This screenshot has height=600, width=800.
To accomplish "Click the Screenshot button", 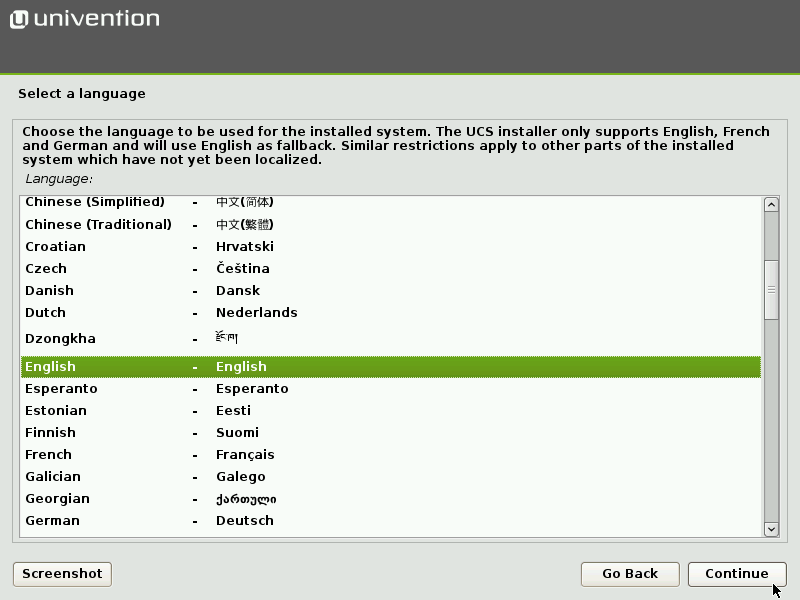I will [x=61, y=574].
